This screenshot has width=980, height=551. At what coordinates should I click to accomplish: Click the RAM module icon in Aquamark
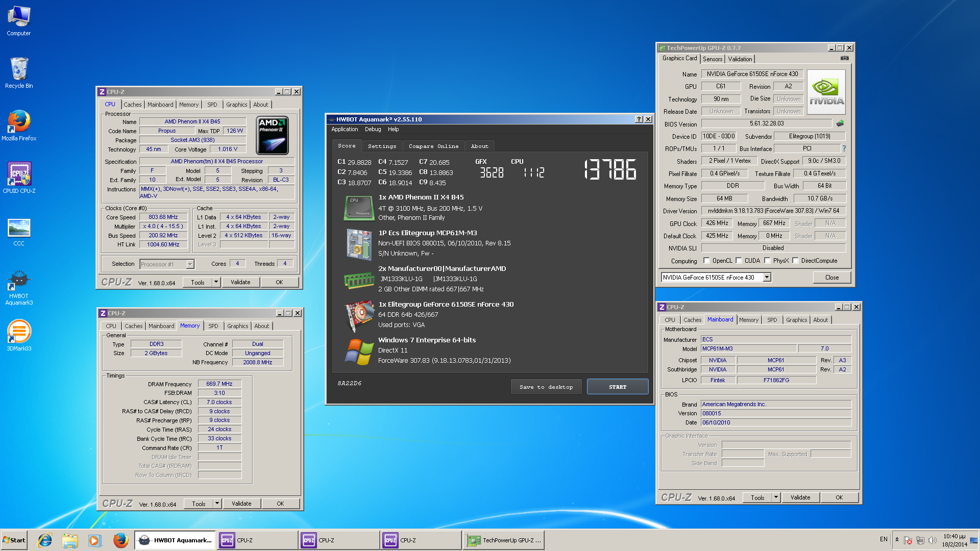click(359, 280)
